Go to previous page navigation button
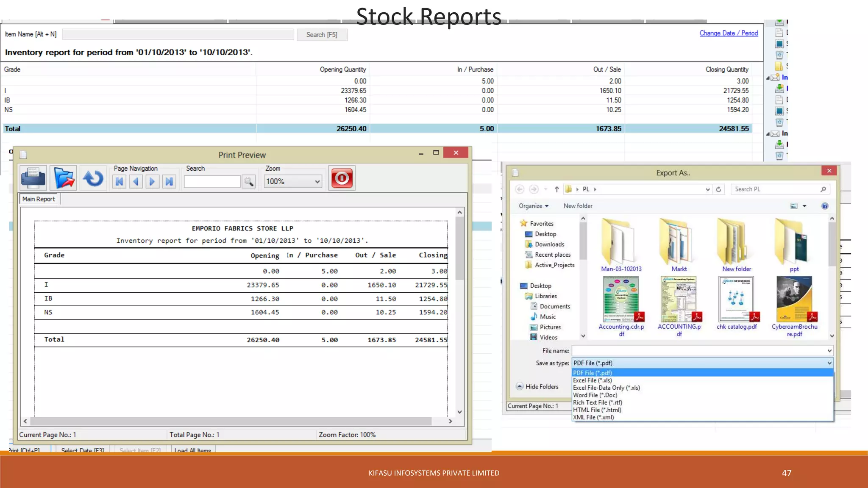Image resolution: width=868 pixels, height=488 pixels. (136, 182)
